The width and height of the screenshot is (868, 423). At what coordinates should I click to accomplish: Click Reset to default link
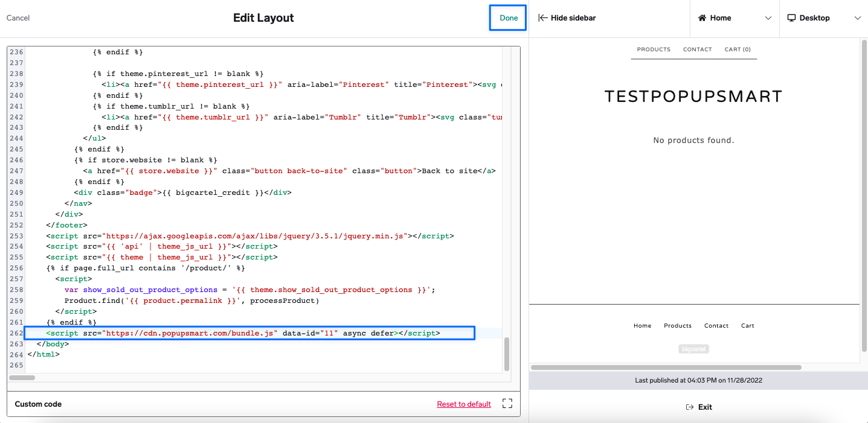point(464,404)
